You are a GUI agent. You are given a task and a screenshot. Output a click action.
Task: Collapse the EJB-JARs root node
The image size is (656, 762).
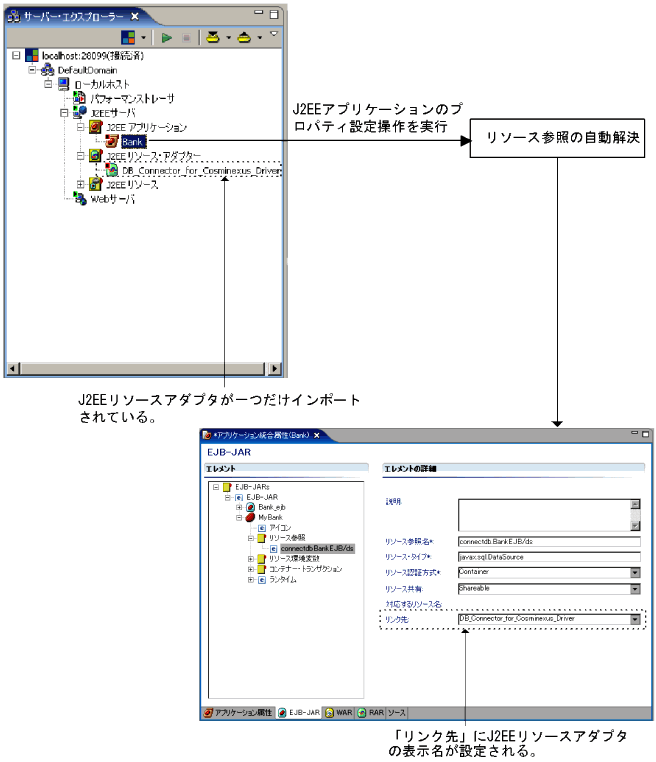tap(216, 487)
